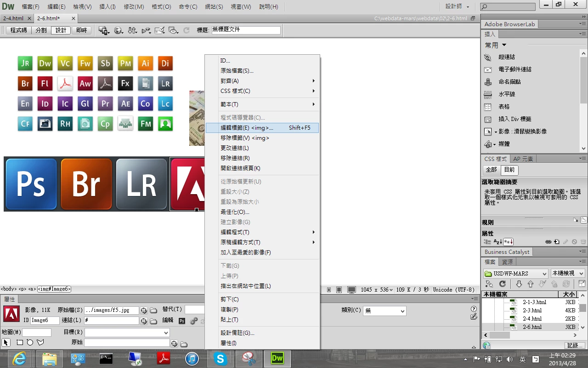Choose Remove Tag <img> menu entry
Image resolution: width=588 pixels, height=368 pixels.
click(x=262, y=138)
